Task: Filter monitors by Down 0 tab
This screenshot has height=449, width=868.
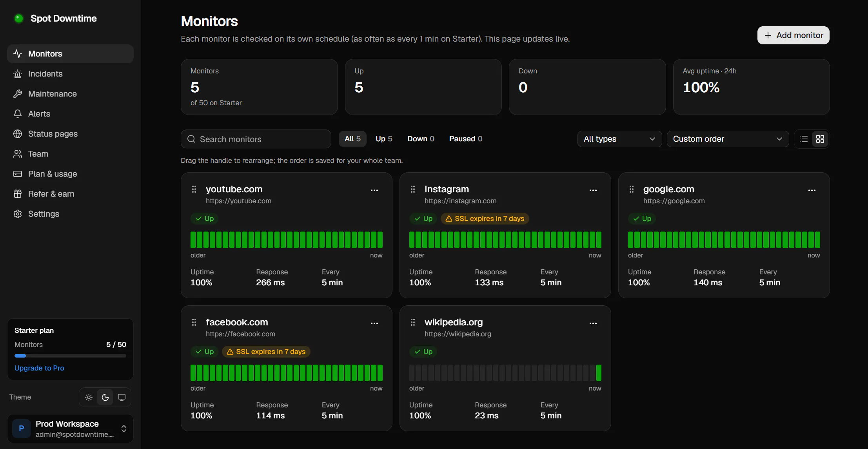Action: pos(421,139)
